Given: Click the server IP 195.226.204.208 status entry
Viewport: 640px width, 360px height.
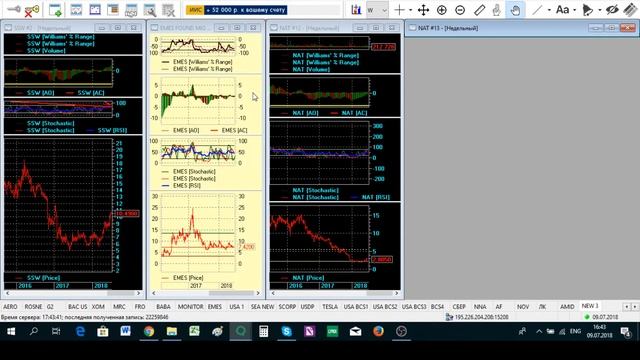Looking at the screenshot, I should point(477,317).
